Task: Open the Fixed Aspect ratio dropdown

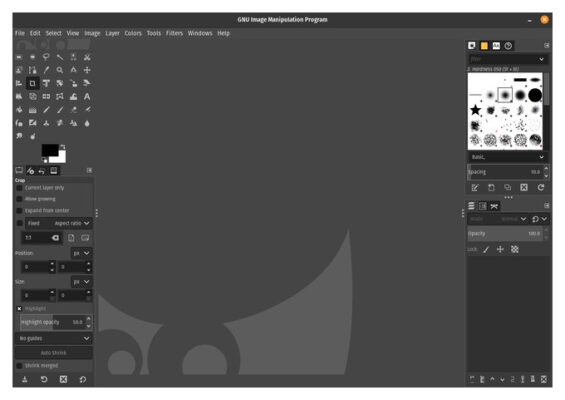Action: [59, 223]
